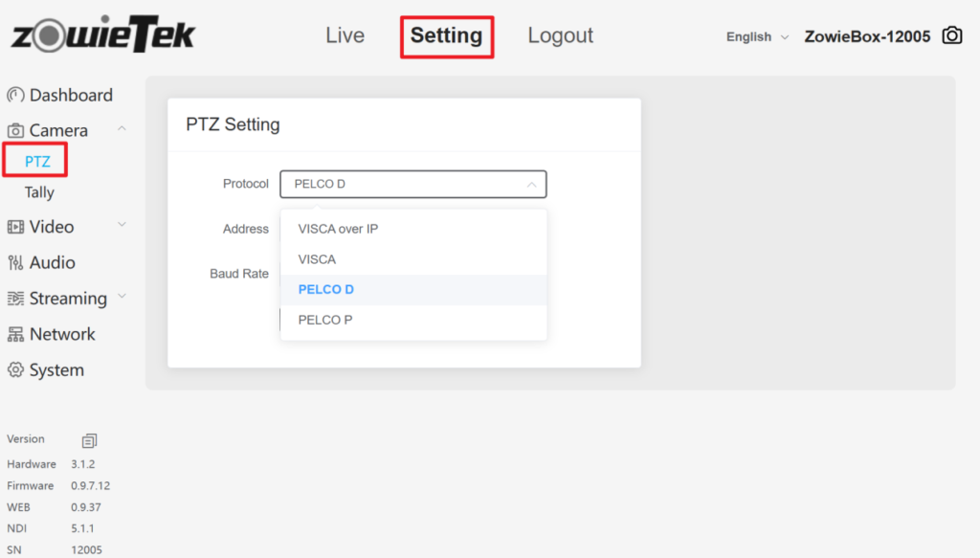Expand the Video section chevron
This screenshot has width=980, height=558.
point(122,225)
